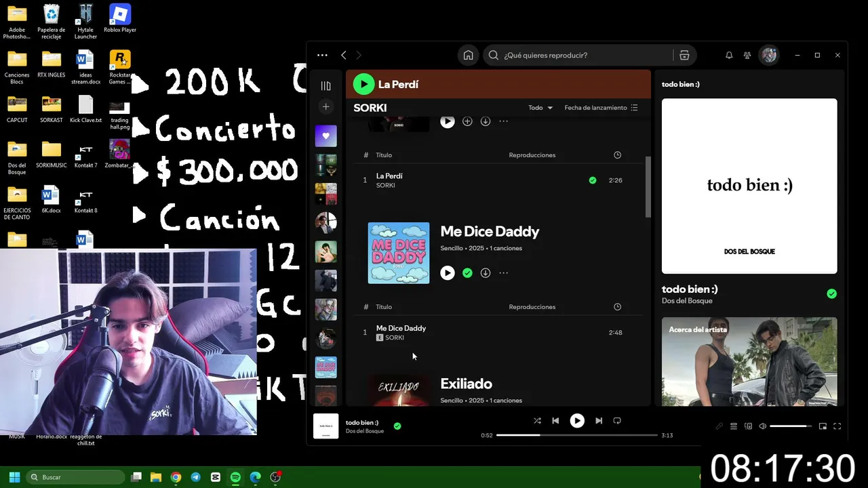Open the 'todo bien :)' cover in Now Playing panel

tap(749, 186)
